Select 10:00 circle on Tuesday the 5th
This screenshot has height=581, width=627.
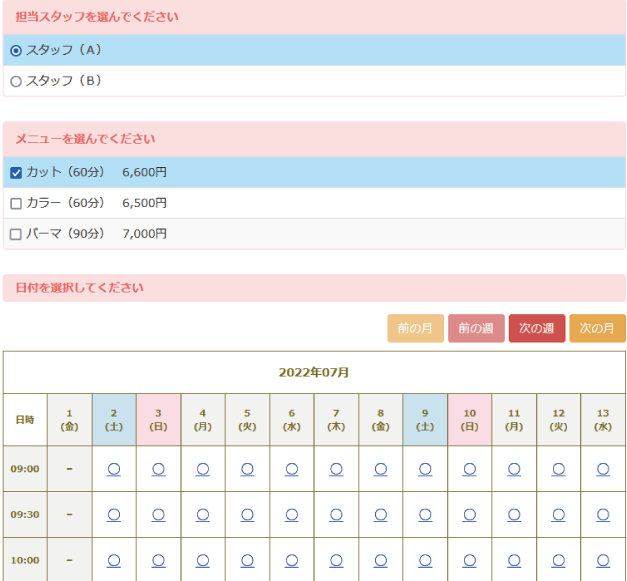(x=247, y=560)
